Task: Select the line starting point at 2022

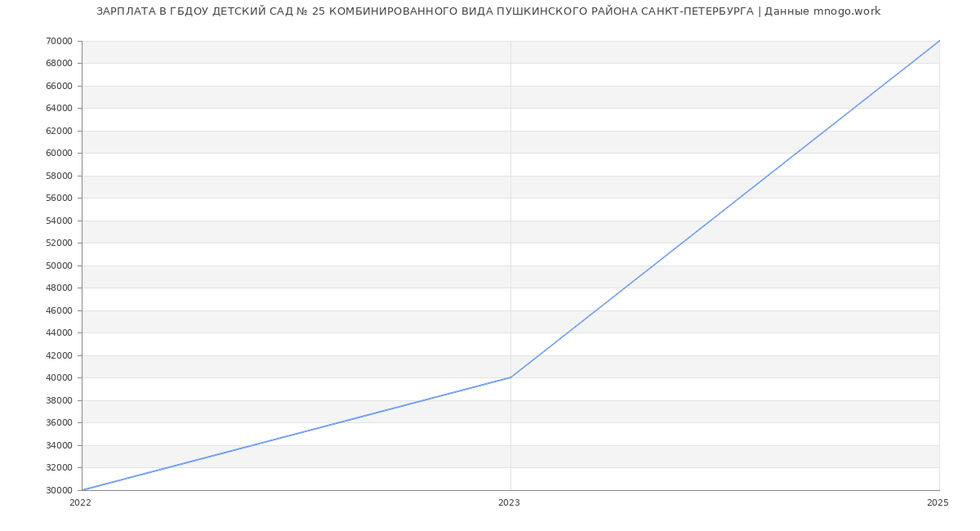Action: (x=82, y=490)
